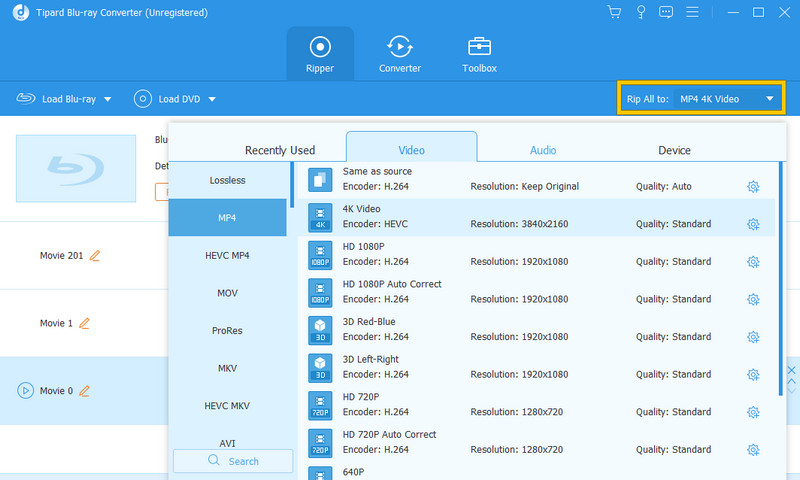Expand the Load Blu-ray dropdown arrow
The image size is (800, 480).
(108, 99)
